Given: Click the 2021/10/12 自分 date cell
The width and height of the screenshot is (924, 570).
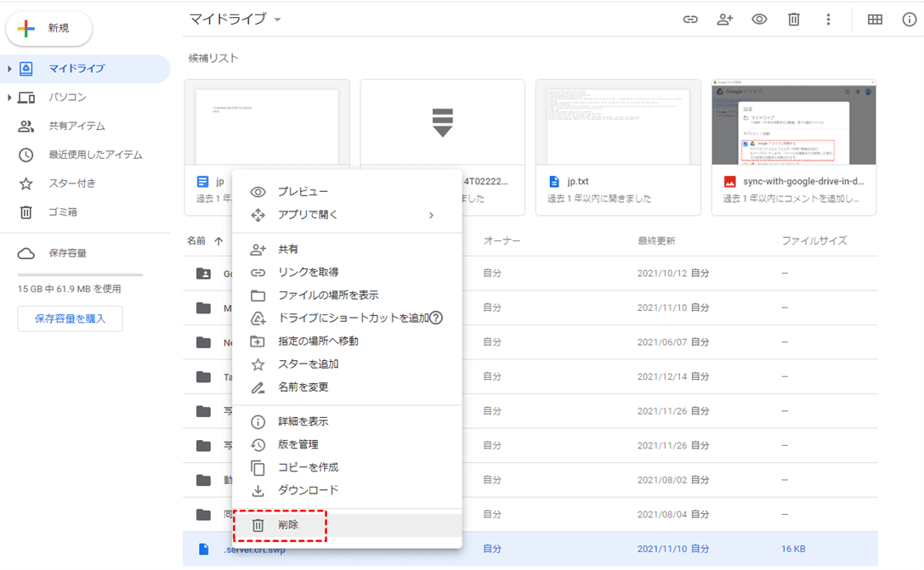Looking at the screenshot, I should tap(673, 274).
